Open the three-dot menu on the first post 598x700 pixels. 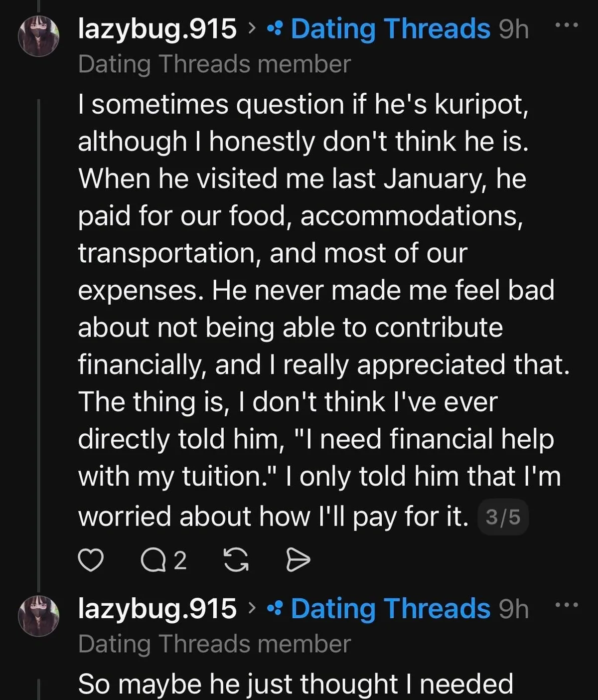coord(567,25)
